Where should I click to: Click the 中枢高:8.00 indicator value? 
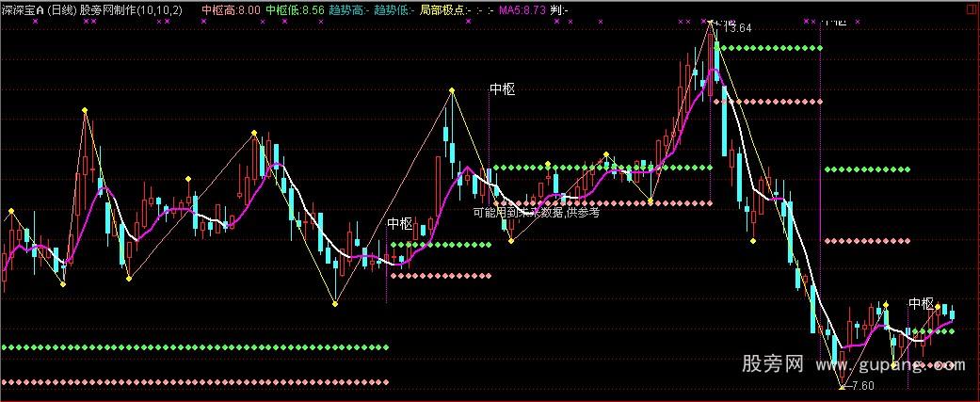(231, 9)
